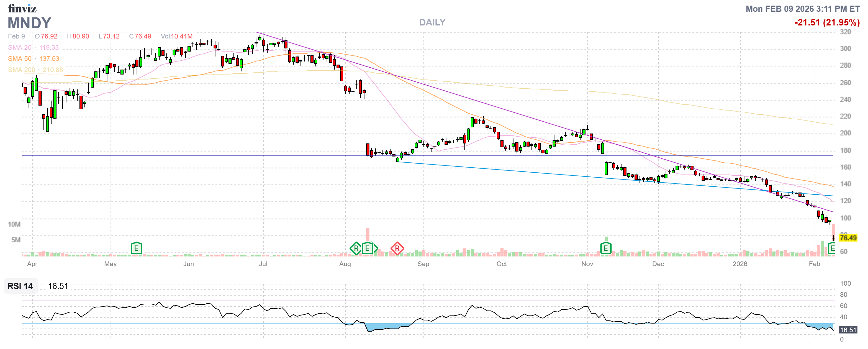Click the May earnings E marker
The width and height of the screenshot is (868, 349).
(x=136, y=249)
